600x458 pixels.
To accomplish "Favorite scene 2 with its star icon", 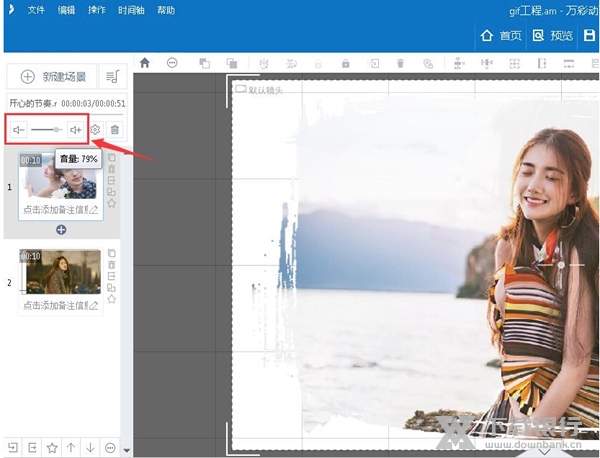I will click(x=111, y=299).
